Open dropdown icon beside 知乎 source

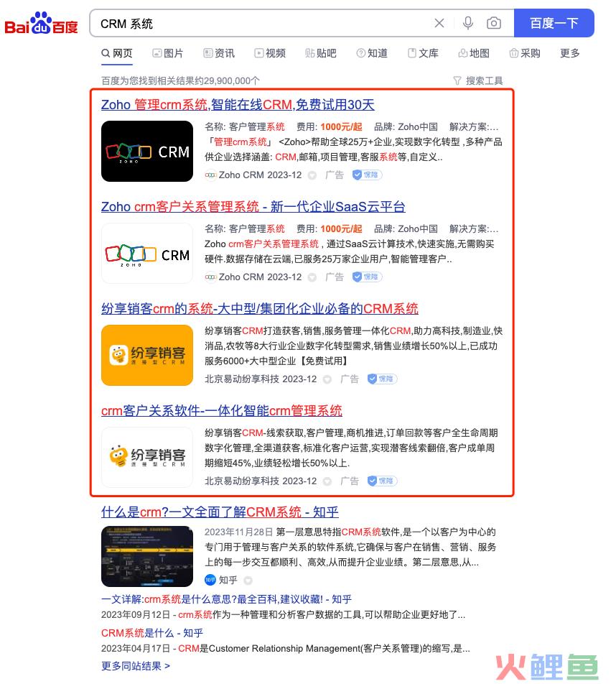pyautogui.click(x=248, y=581)
